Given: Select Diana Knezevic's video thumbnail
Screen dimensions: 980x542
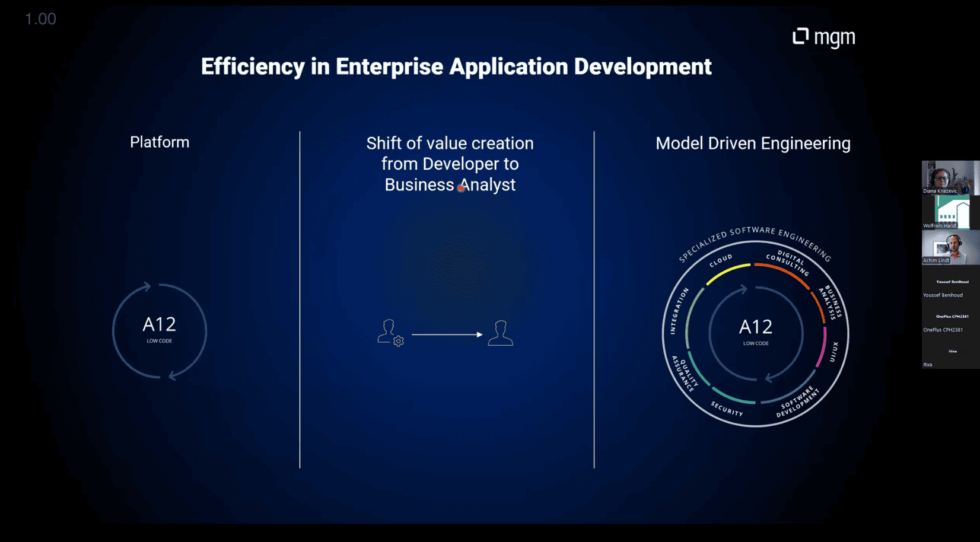Looking at the screenshot, I should pos(950,177).
